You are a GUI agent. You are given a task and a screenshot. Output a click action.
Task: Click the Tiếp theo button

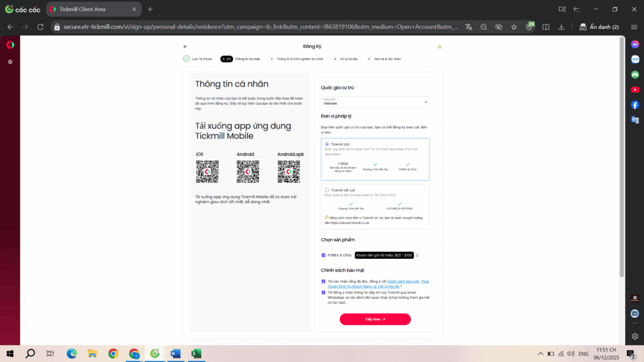pos(375,319)
